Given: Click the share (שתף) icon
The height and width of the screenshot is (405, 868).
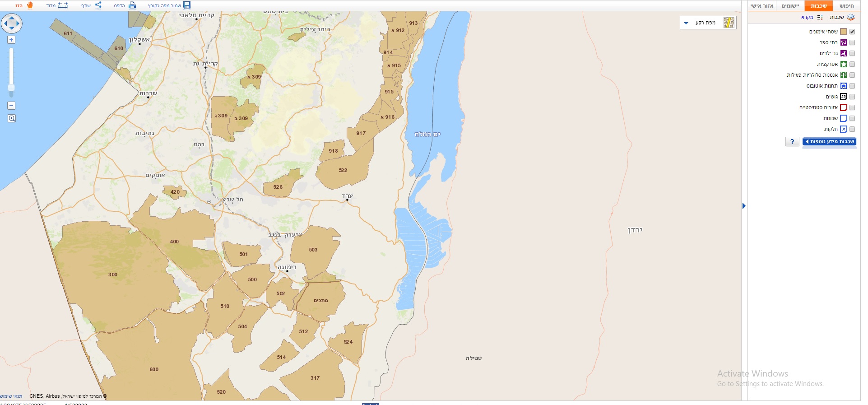Looking at the screenshot, I should click(x=98, y=5).
